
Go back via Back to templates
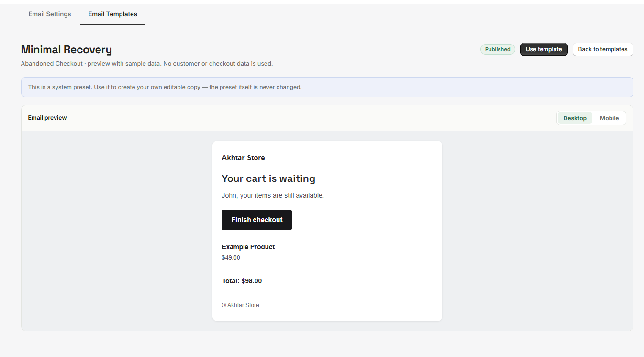[x=603, y=49]
